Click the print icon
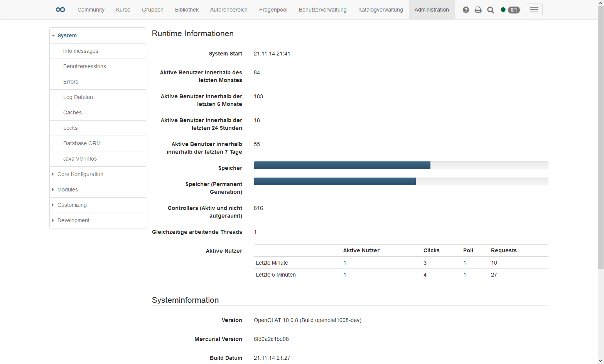 [478, 10]
